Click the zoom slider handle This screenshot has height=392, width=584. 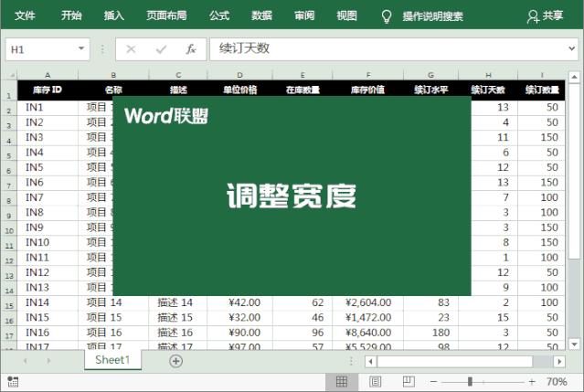click(470, 381)
